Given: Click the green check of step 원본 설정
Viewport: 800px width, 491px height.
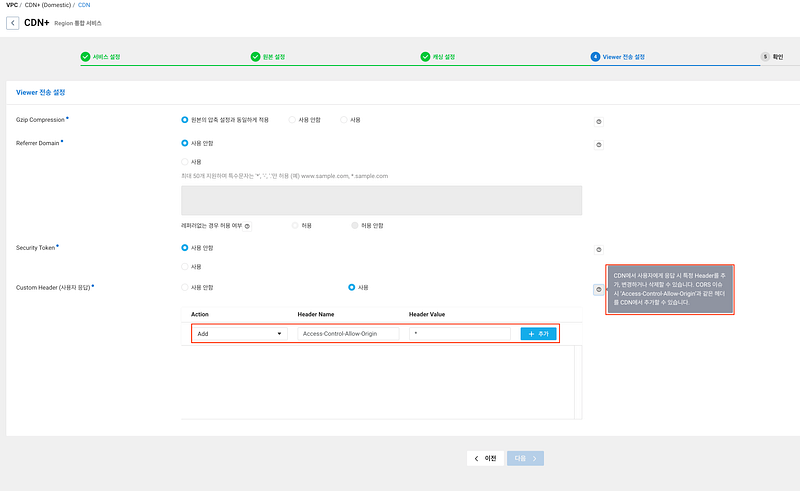Looking at the screenshot, I should coord(255,57).
